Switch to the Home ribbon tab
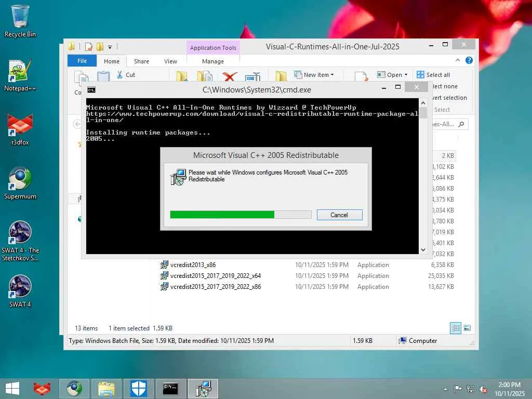 pos(112,61)
